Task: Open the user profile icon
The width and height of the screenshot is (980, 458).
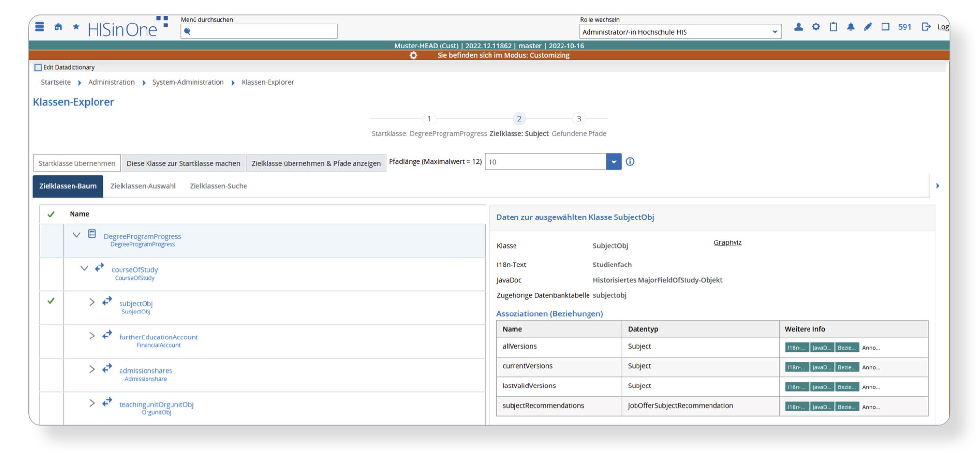Action: pos(798,27)
